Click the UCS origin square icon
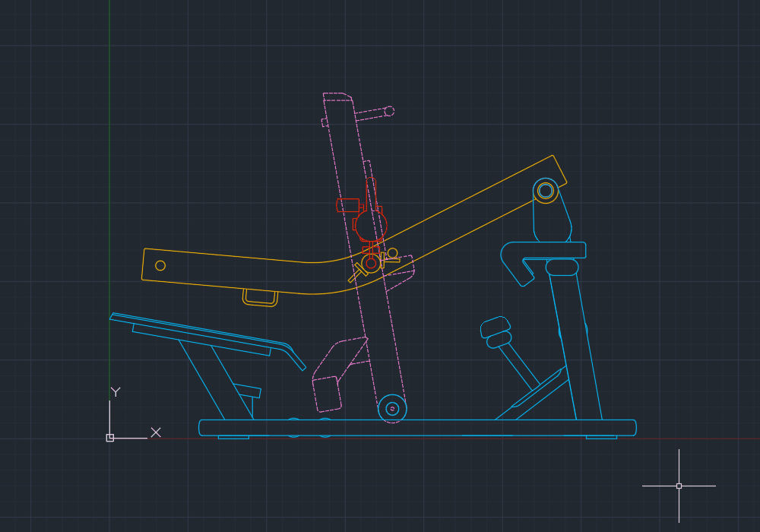 point(111,436)
